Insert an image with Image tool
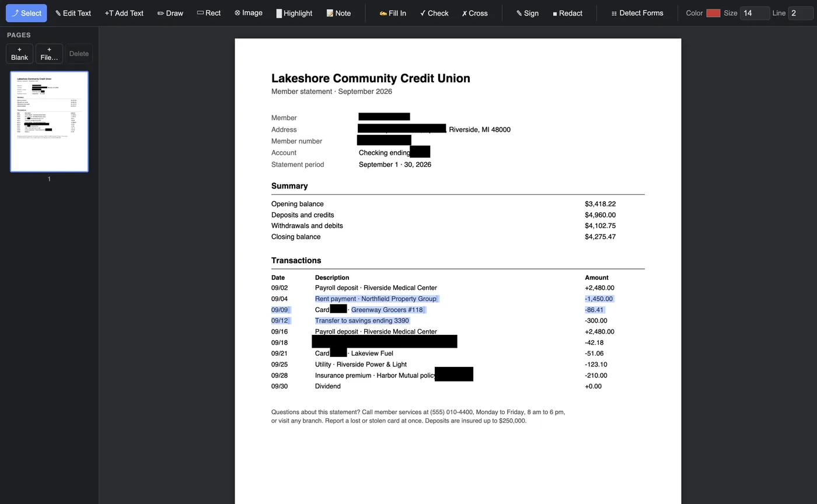 [x=249, y=13]
